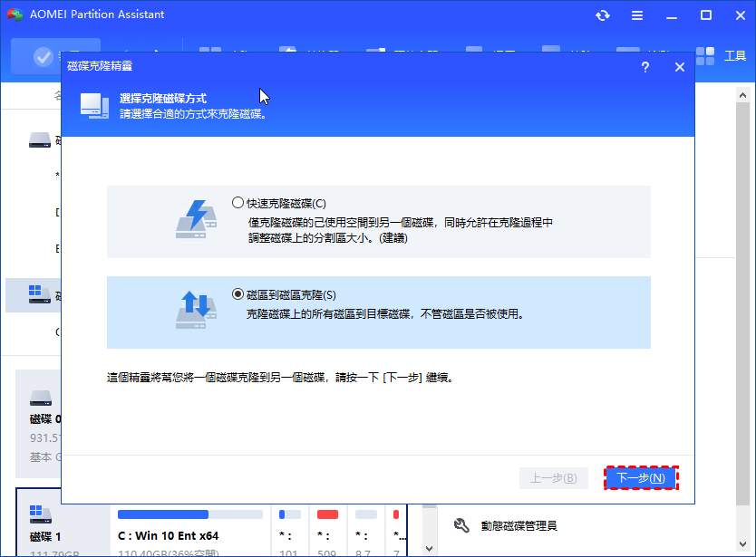Click the 磁碟 1 Windows disk icon
This screenshot has width=756, height=557.
(x=40, y=514)
